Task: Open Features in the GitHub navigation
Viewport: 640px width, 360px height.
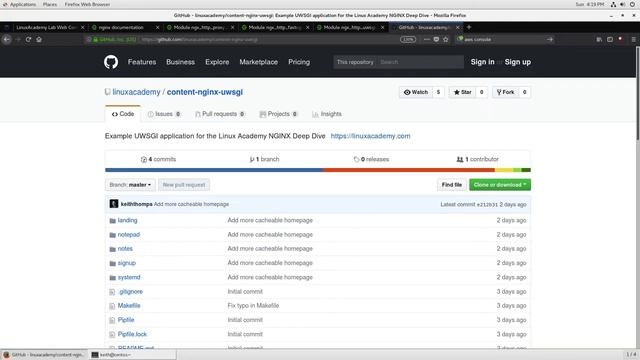Action: pos(142,62)
